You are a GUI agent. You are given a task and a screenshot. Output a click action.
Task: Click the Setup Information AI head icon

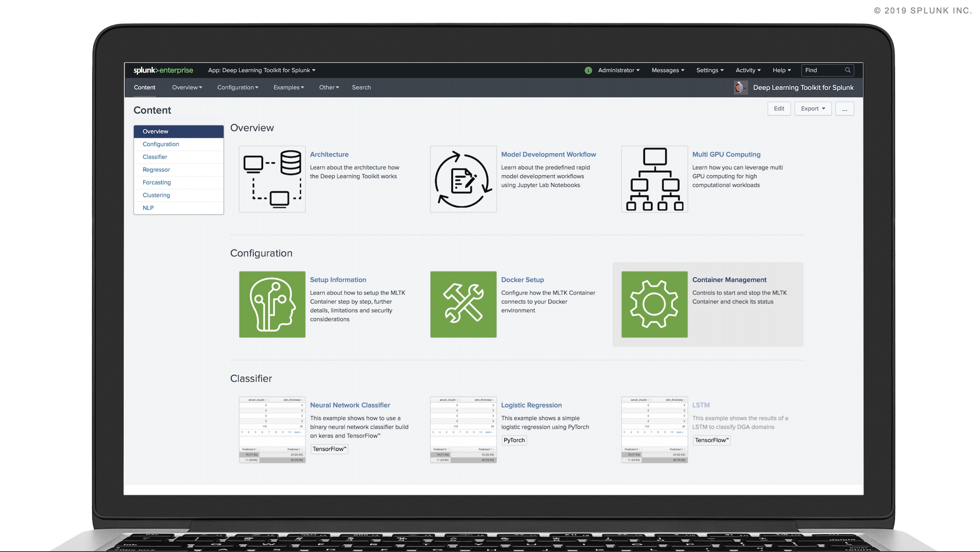coord(272,304)
